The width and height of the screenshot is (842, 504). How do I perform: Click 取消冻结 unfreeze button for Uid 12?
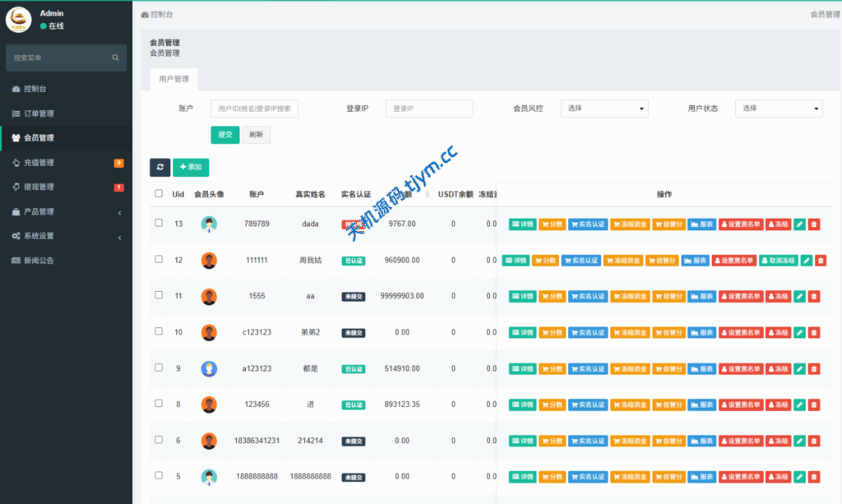click(778, 260)
